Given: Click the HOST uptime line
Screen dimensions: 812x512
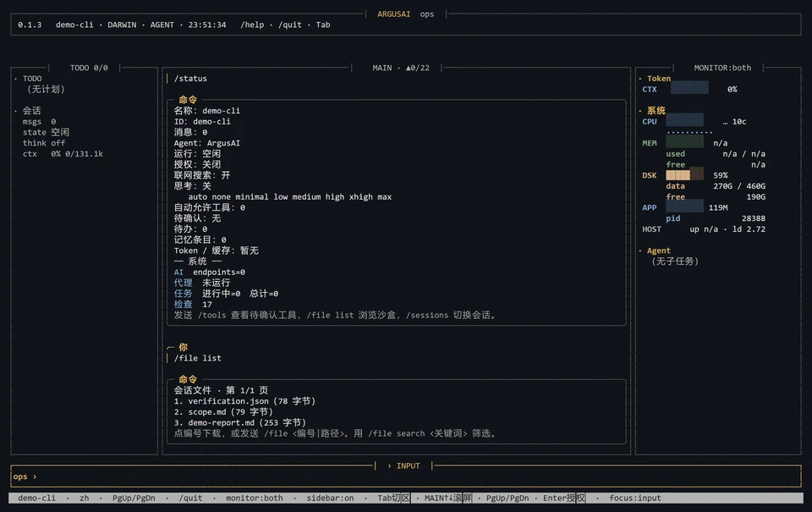Looking at the screenshot, I should [704, 229].
